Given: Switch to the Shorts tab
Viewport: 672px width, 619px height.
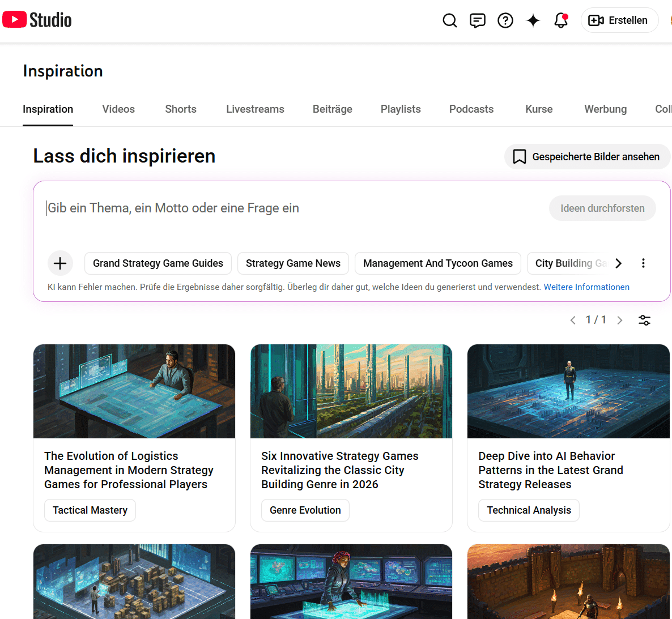Looking at the screenshot, I should (x=181, y=109).
